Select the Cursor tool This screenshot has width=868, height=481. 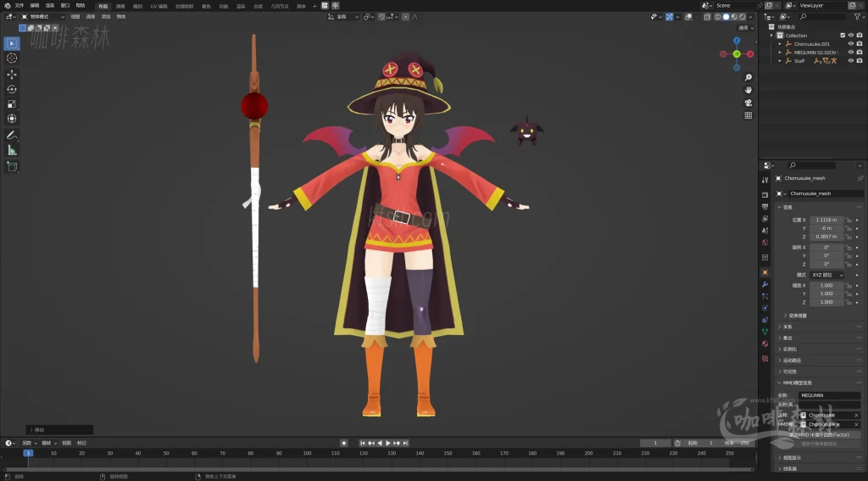pos(12,59)
